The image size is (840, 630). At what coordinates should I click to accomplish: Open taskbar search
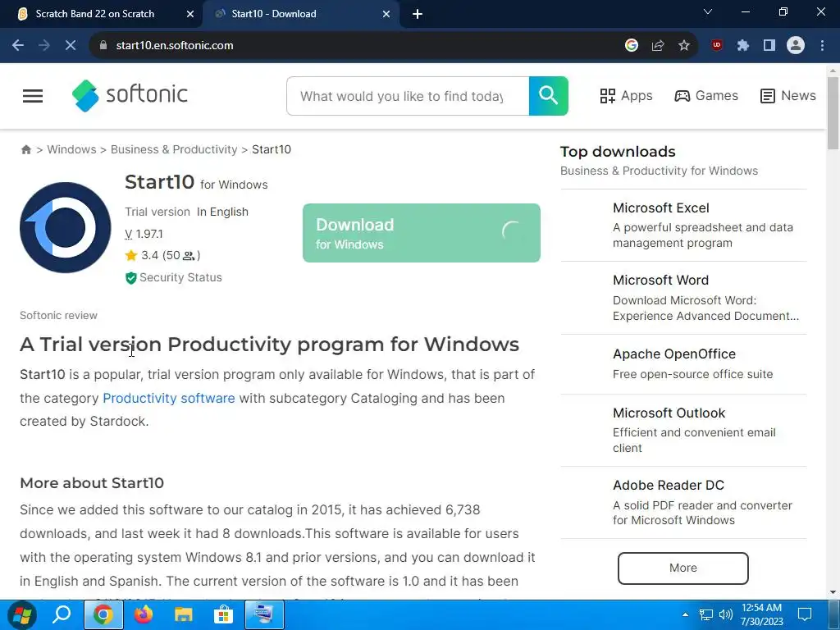click(x=62, y=614)
